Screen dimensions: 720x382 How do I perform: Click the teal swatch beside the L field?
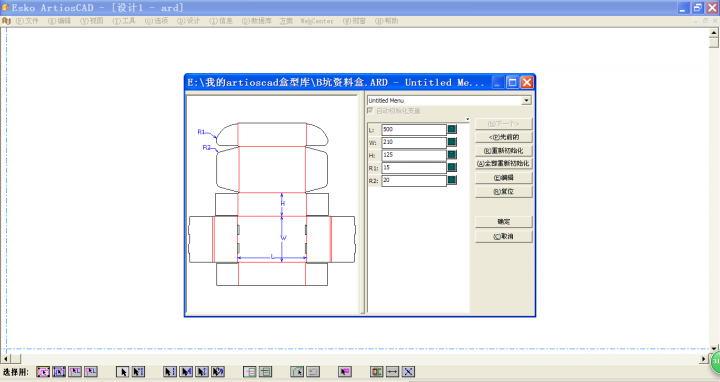pyautogui.click(x=452, y=129)
